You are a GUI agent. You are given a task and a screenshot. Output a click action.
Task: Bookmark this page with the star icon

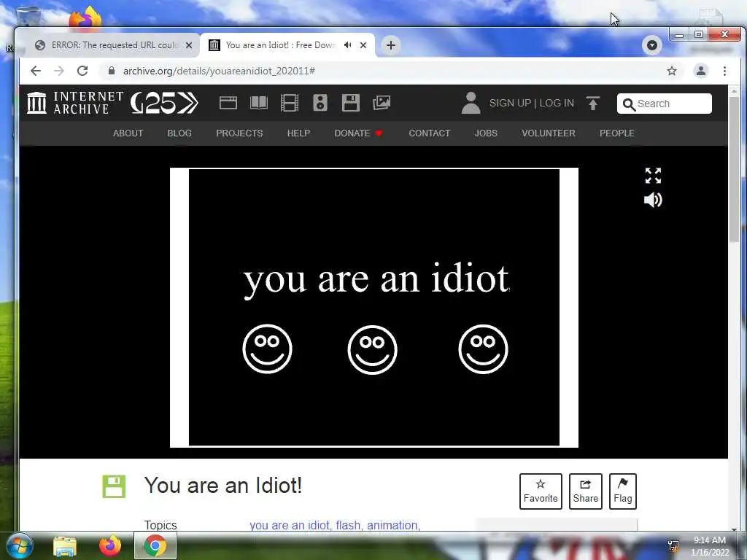672,71
